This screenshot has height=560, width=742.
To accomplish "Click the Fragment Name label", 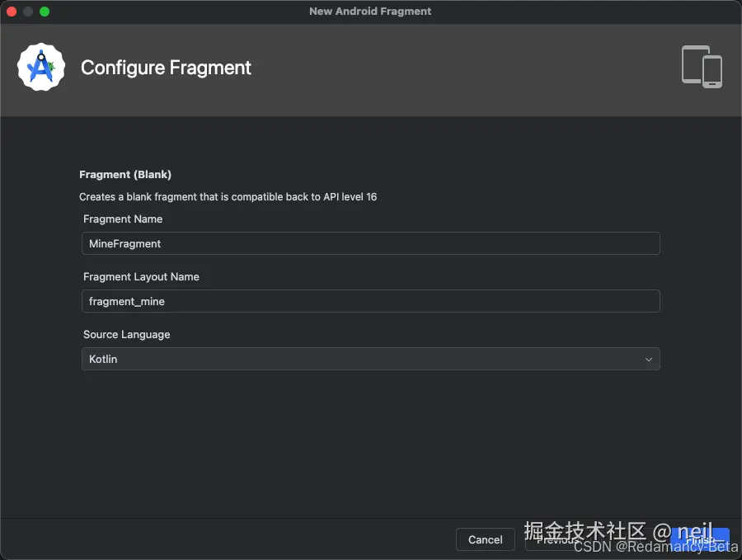I will point(123,219).
